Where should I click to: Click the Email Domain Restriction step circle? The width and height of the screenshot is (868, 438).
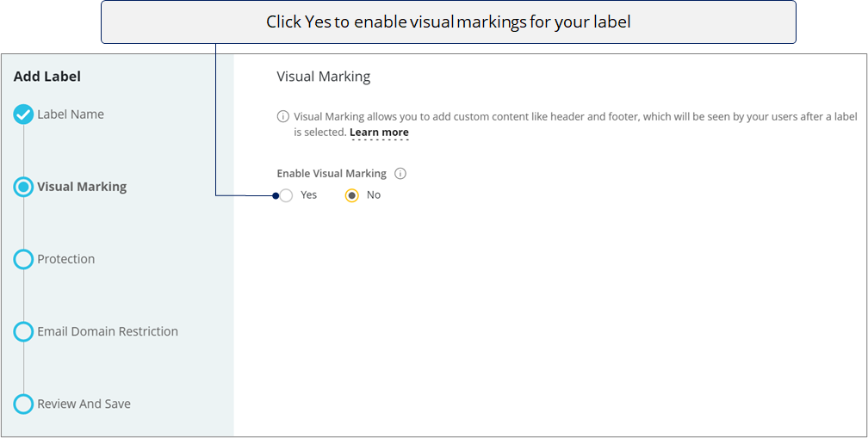pos(23,332)
